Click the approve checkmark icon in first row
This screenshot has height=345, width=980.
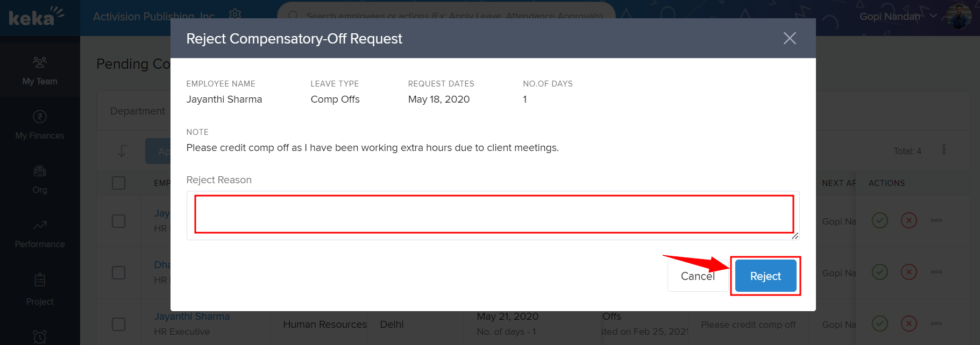pos(879,220)
